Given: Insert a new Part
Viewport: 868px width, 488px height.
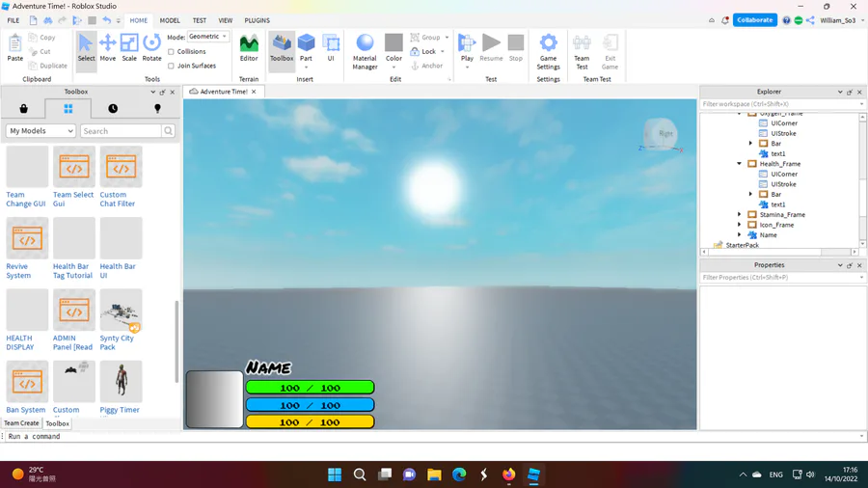Looking at the screenshot, I should pyautogui.click(x=306, y=43).
